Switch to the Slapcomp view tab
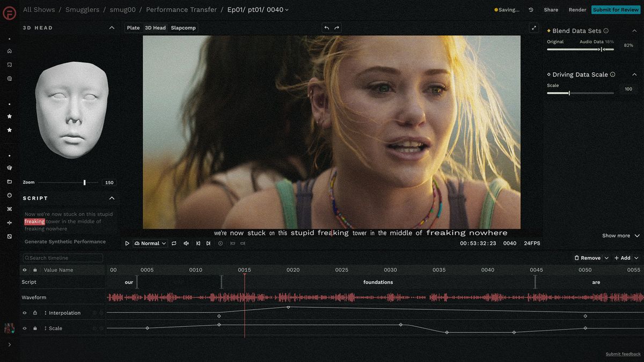This screenshot has height=362, width=644. tap(183, 28)
